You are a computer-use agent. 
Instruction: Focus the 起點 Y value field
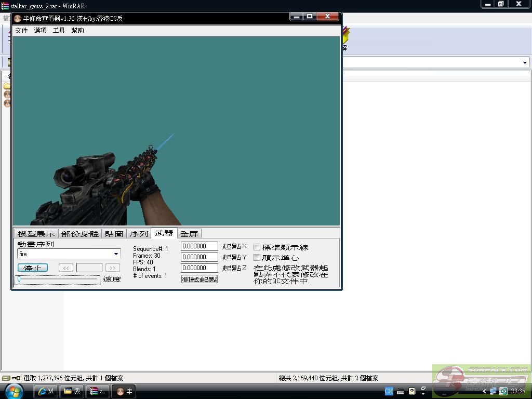point(199,257)
